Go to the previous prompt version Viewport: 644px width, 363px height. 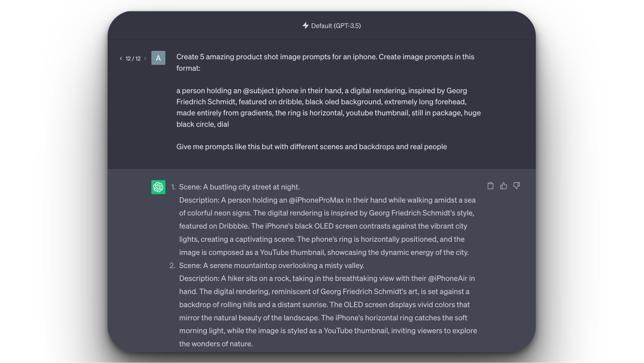tap(121, 58)
